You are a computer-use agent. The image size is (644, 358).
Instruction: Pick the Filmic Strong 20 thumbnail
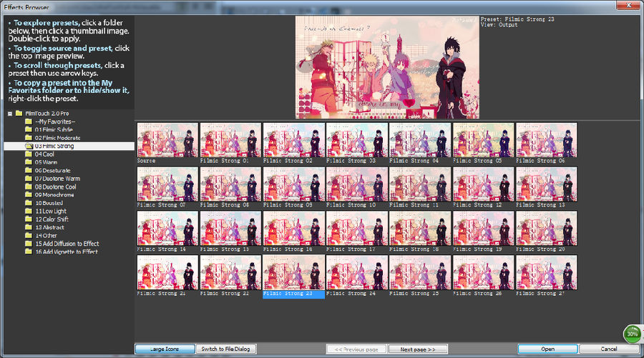[546, 229]
